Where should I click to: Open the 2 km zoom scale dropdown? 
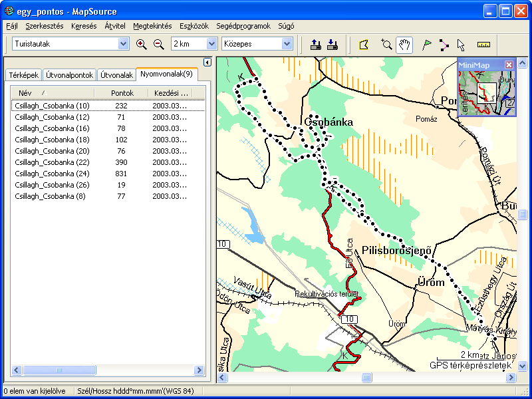(211, 44)
